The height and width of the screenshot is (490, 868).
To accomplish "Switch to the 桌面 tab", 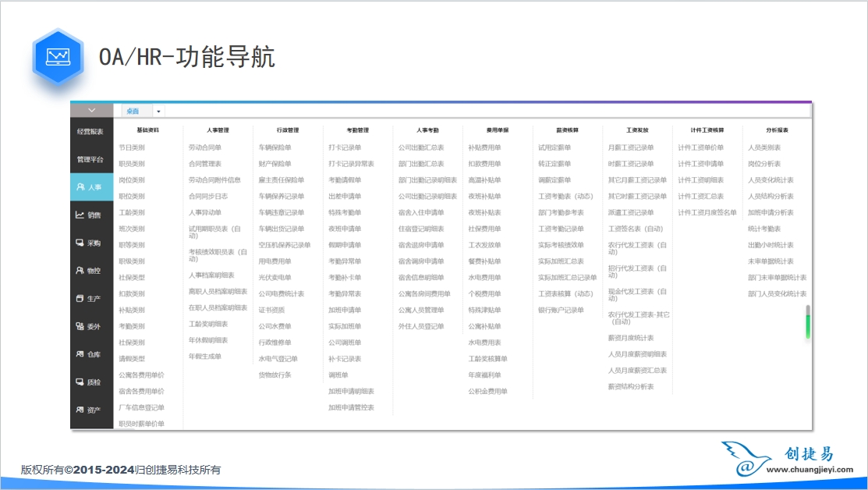I will pos(133,112).
